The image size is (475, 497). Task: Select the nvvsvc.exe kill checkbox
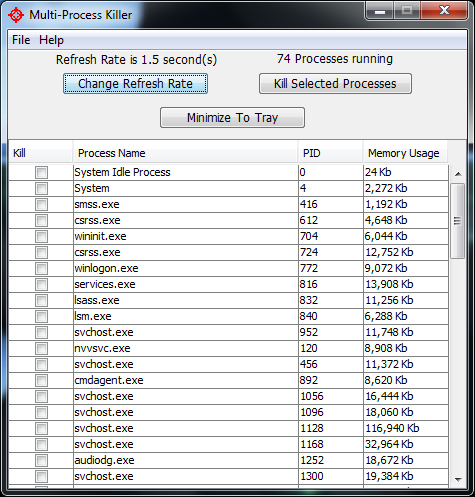[x=41, y=348]
